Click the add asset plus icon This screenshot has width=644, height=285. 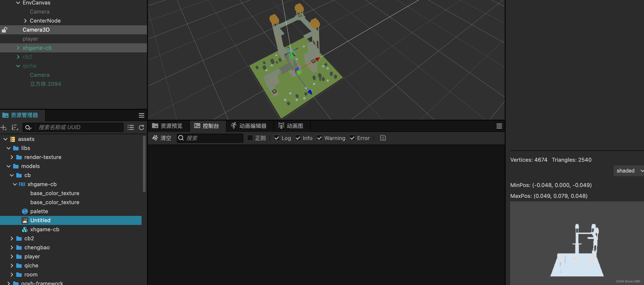click(x=3, y=127)
